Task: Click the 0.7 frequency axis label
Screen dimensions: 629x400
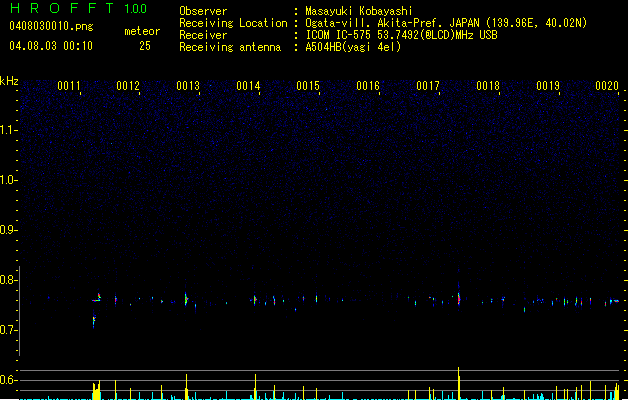Action: [8, 330]
